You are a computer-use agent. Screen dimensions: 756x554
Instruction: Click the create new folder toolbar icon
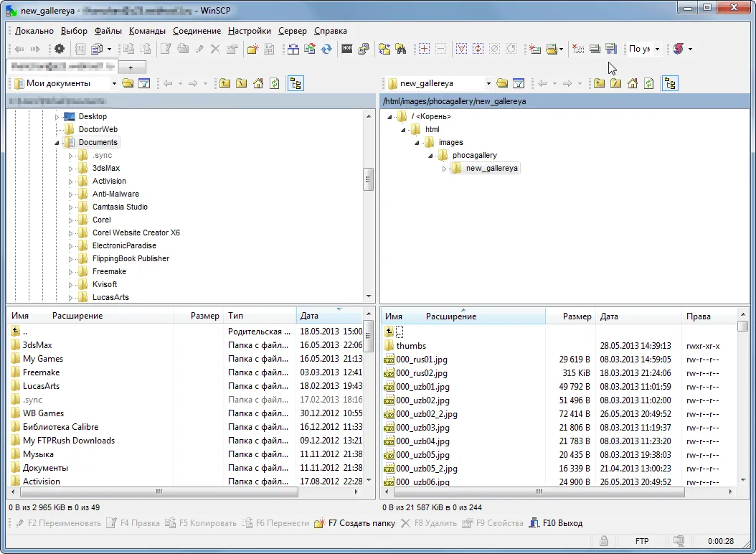point(253,49)
